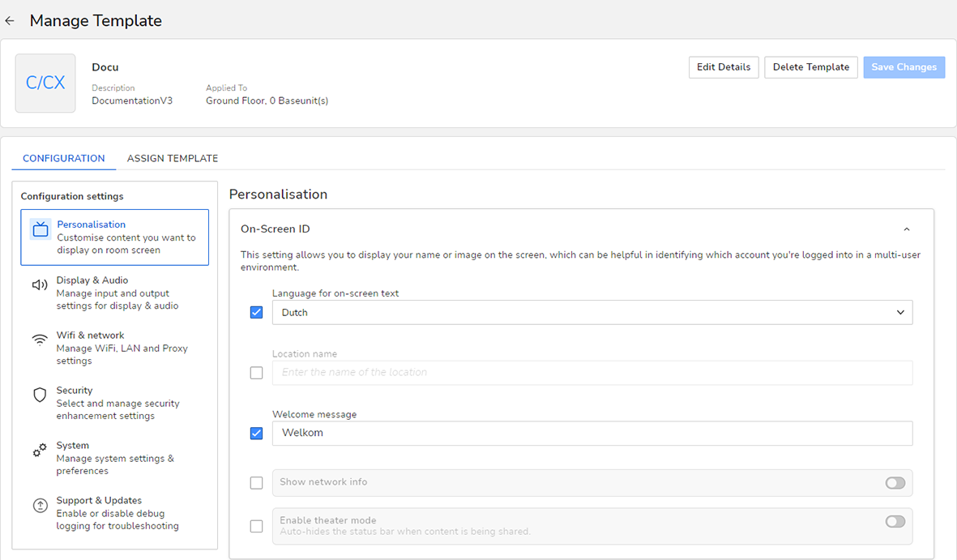Open System gears icon
Screen dimensions: 957x560
tap(40, 451)
